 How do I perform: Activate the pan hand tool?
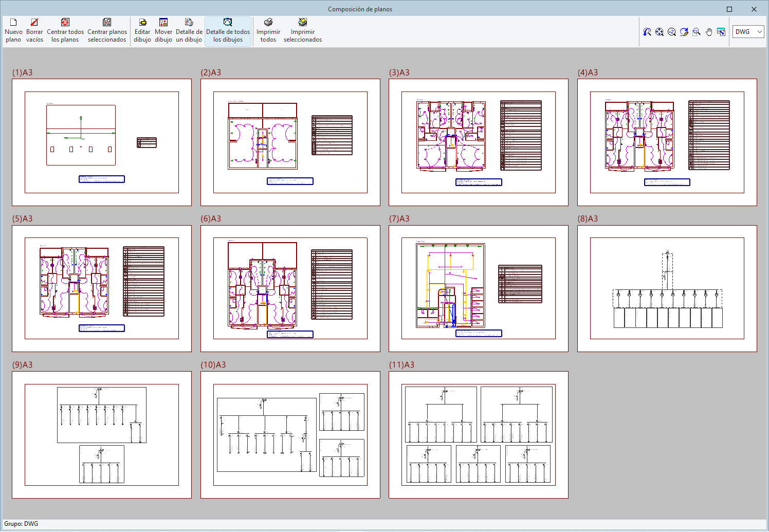click(709, 32)
